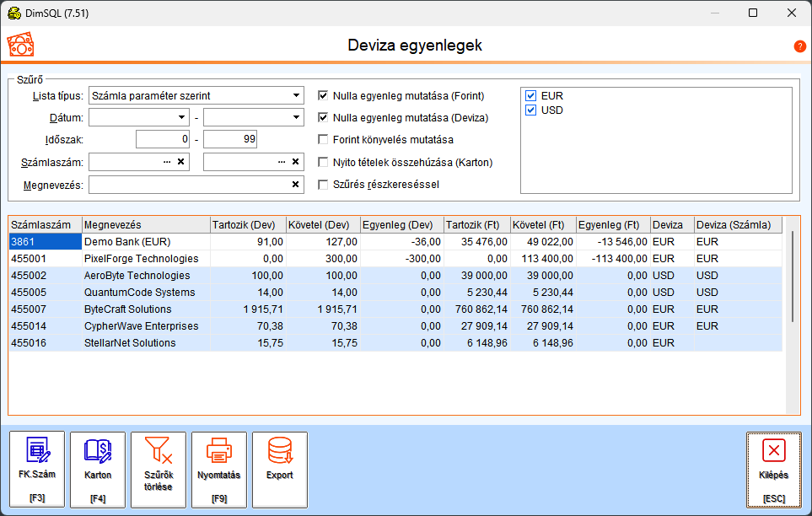Toggle Nulla egyenleg mutatása (Forint) checkbox
This screenshot has height=516, width=812.
pos(323,95)
